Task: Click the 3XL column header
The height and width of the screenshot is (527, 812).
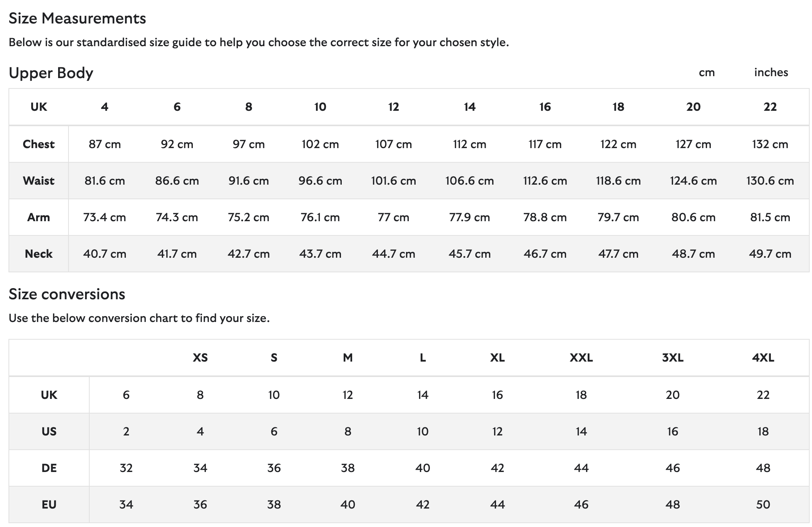Action: click(672, 358)
